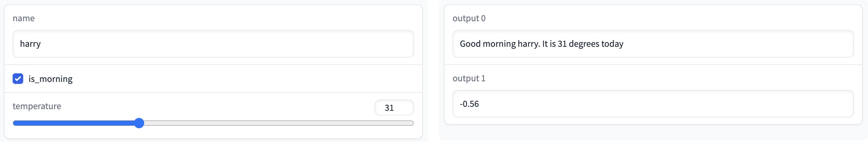Viewport: 868px width, 142px height.
Task: Click the output 1 label
Action: coord(469,78)
